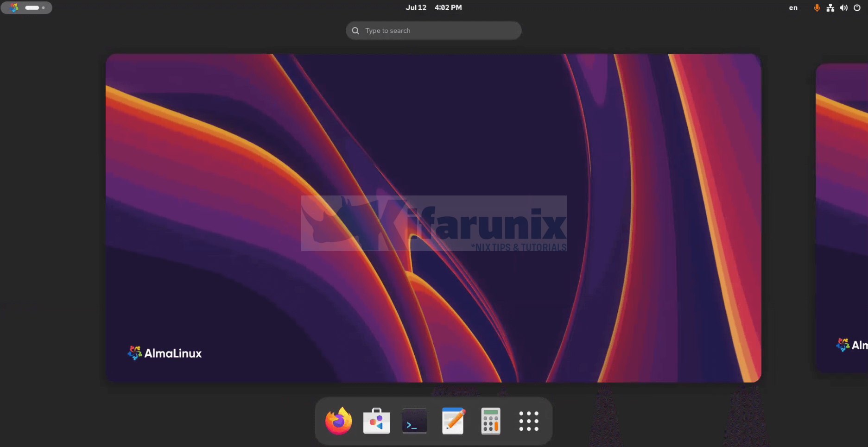Expand the 'en' keyboard layout menu

[793, 8]
